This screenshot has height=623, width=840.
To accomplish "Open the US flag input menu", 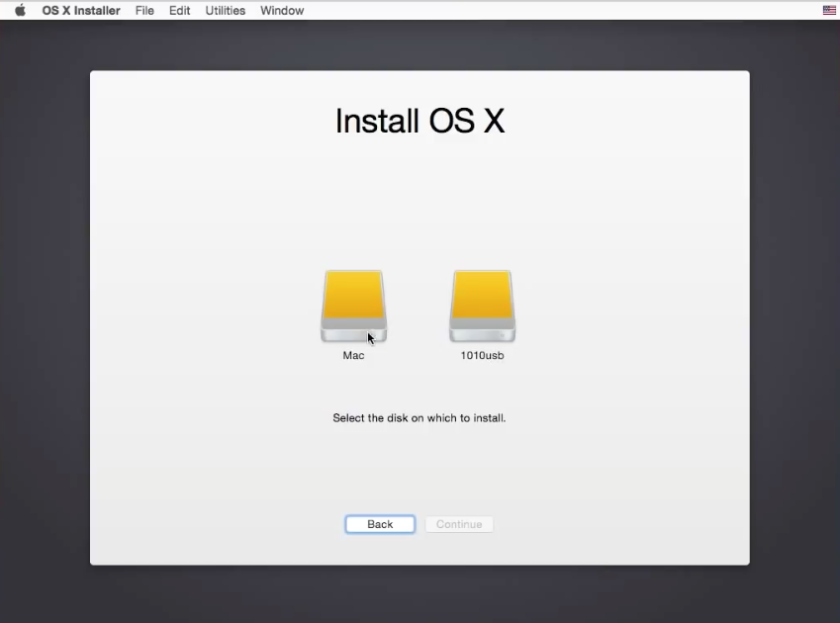I will pos(829,10).
